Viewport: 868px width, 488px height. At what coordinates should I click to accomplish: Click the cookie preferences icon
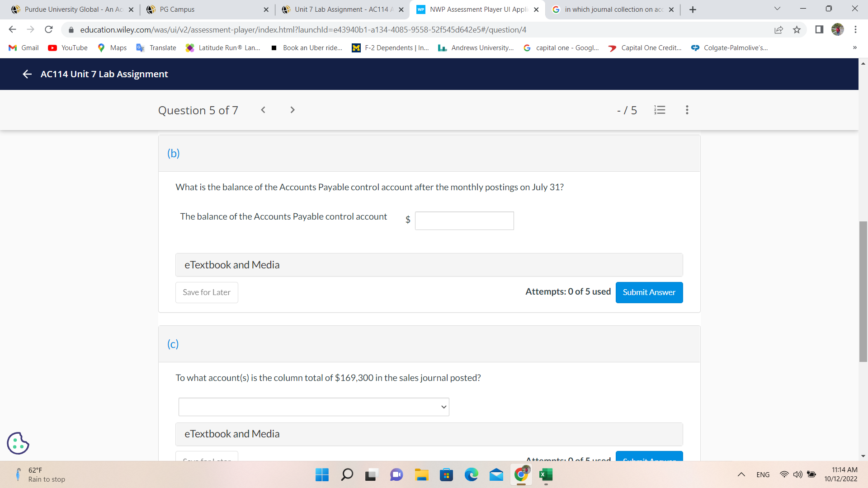click(18, 443)
